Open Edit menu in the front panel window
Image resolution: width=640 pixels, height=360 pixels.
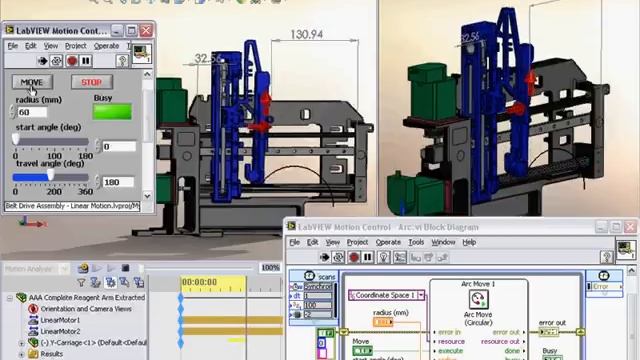[x=31, y=46]
